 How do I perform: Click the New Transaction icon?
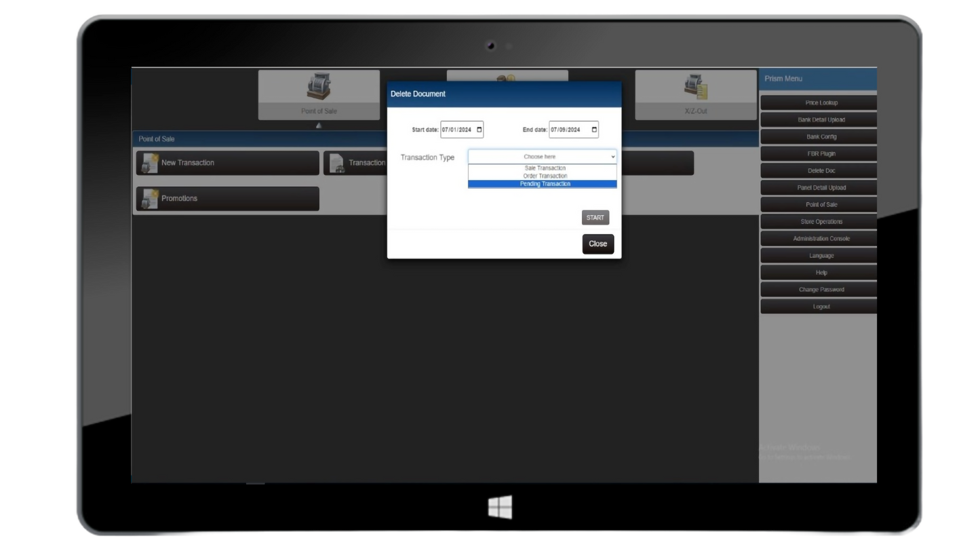[x=150, y=163]
